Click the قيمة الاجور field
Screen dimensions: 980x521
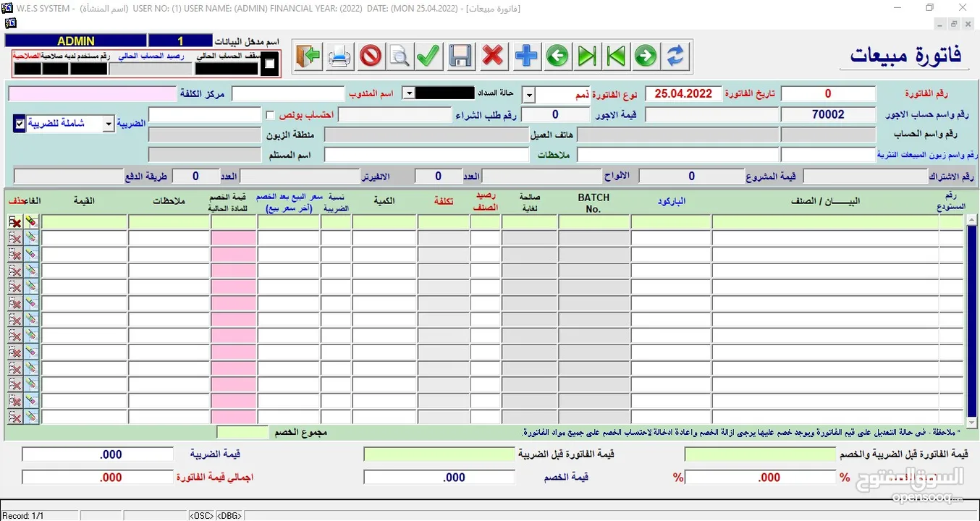(555, 114)
